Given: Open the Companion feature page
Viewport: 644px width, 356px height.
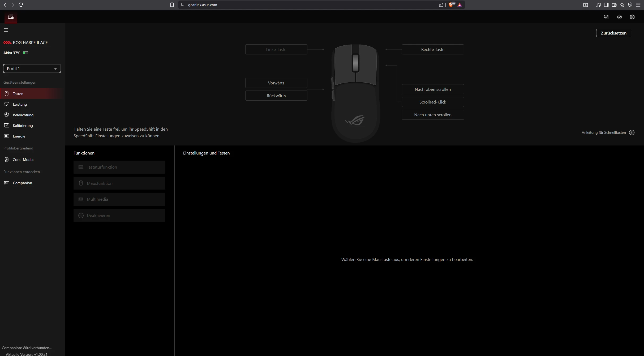Looking at the screenshot, I should pyautogui.click(x=22, y=183).
